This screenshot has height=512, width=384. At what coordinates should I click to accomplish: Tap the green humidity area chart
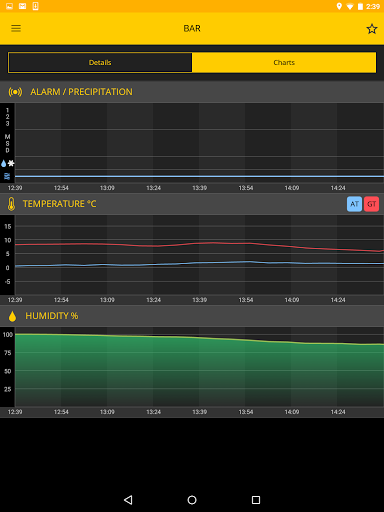pyautogui.click(x=199, y=370)
